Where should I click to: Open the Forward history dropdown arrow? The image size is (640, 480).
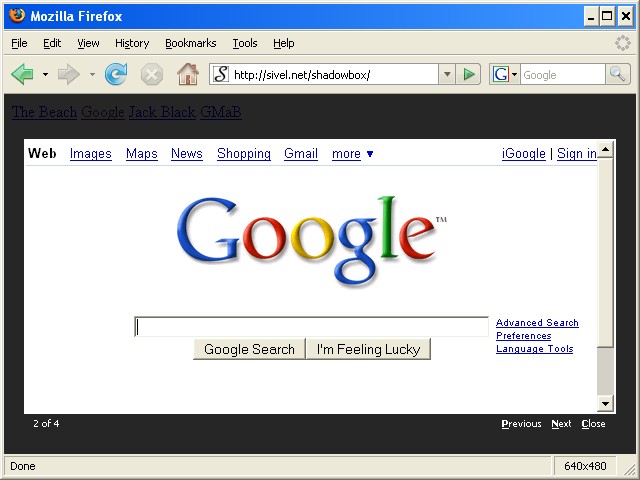(92, 74)
